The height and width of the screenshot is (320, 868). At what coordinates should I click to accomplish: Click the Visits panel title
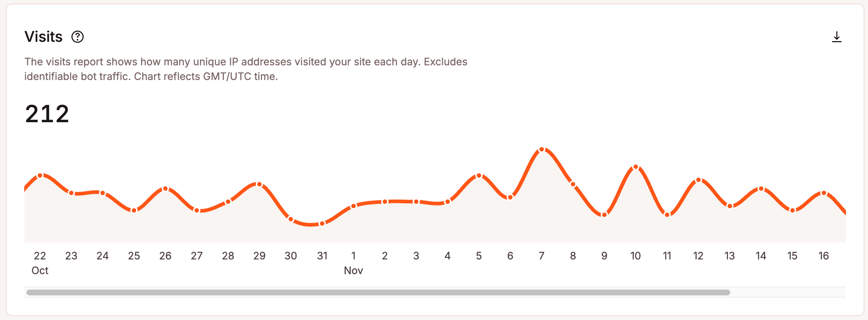(43, 36)
